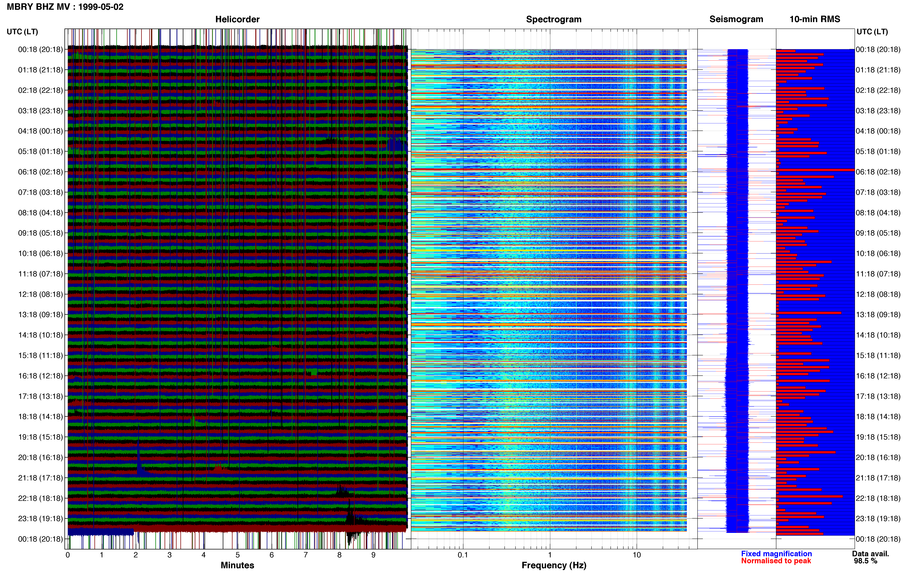Click the spectrogram frequency tick '10'
This screenshot has height=578, width=924.
(x=637, y=555)
